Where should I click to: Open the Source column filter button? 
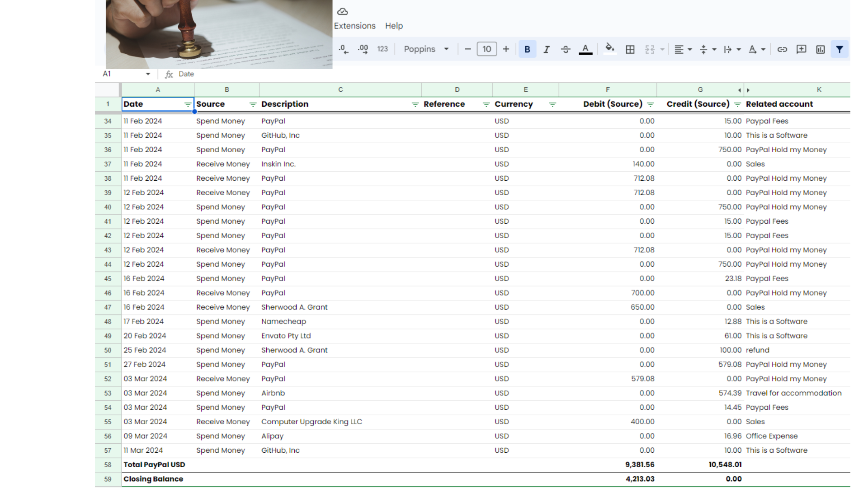[x=253, y=104]
